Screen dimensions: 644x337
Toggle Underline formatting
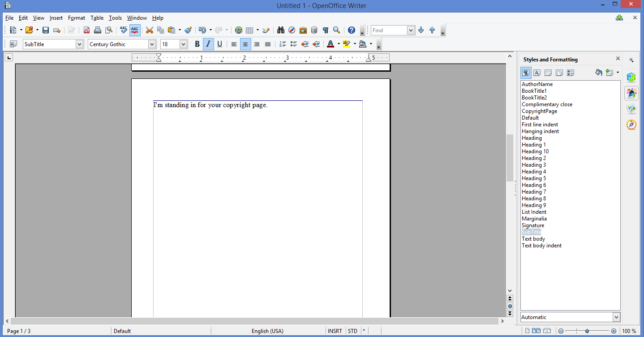219,44
